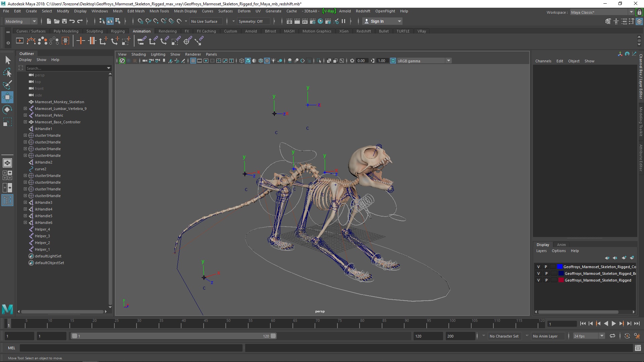Open the Rendering menu tab
Viewport: 644px width, 362px height.
(167, 31)
